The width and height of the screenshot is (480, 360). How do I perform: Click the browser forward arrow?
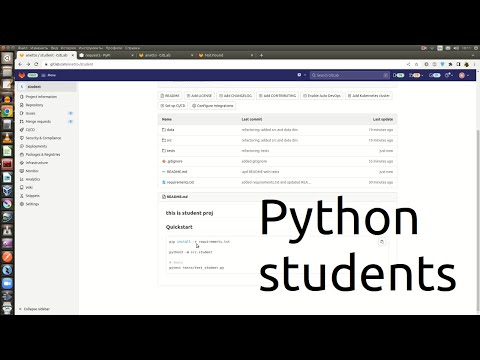pos(28,64)
